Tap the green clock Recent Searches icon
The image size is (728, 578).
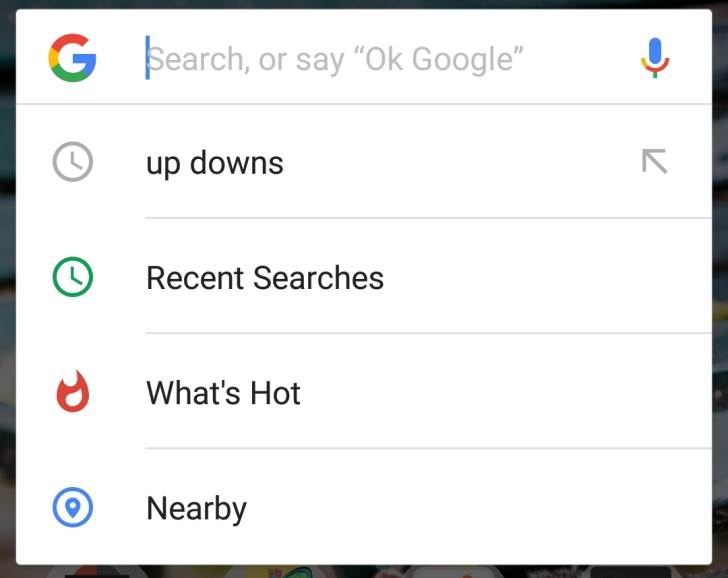tap(72, 277)
